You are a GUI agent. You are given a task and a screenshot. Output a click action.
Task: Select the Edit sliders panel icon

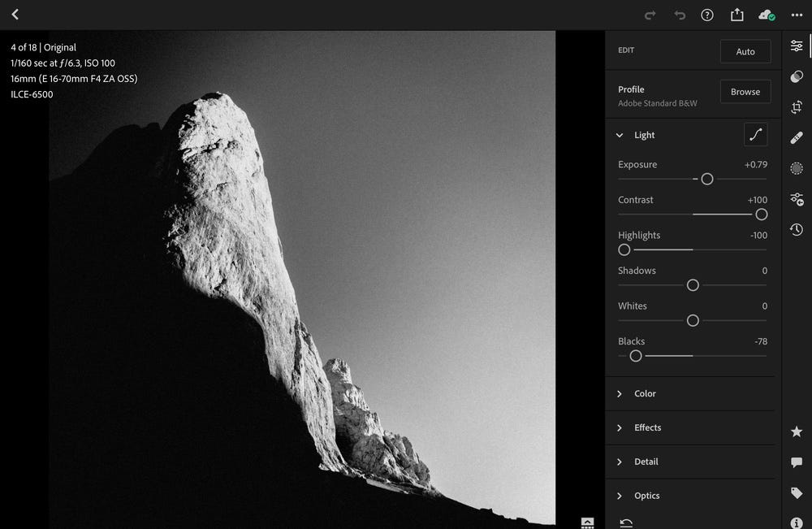(797, 46)
